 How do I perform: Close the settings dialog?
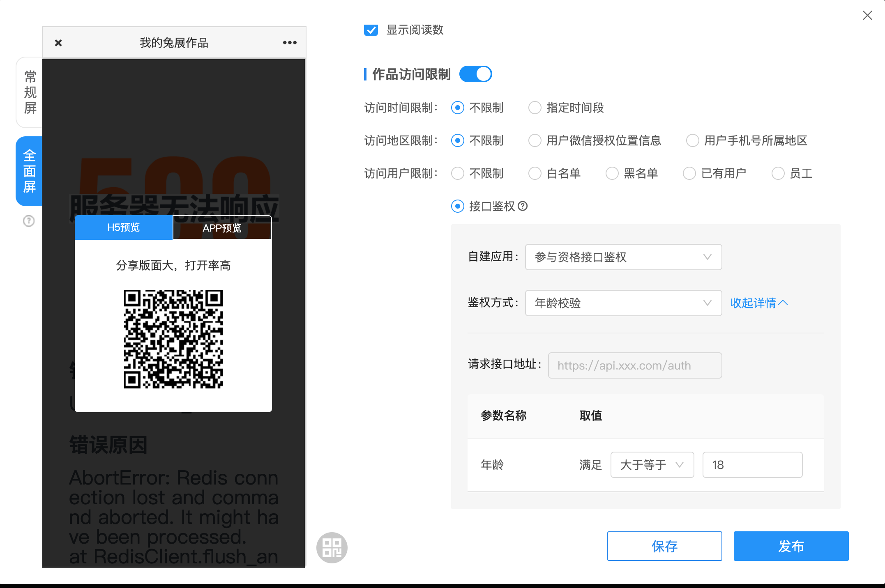pyautogui.click(x=867, y=16)
